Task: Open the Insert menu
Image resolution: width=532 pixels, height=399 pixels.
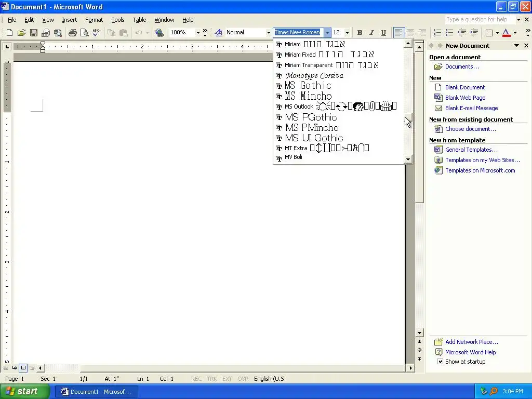Action: pos(70,20)
